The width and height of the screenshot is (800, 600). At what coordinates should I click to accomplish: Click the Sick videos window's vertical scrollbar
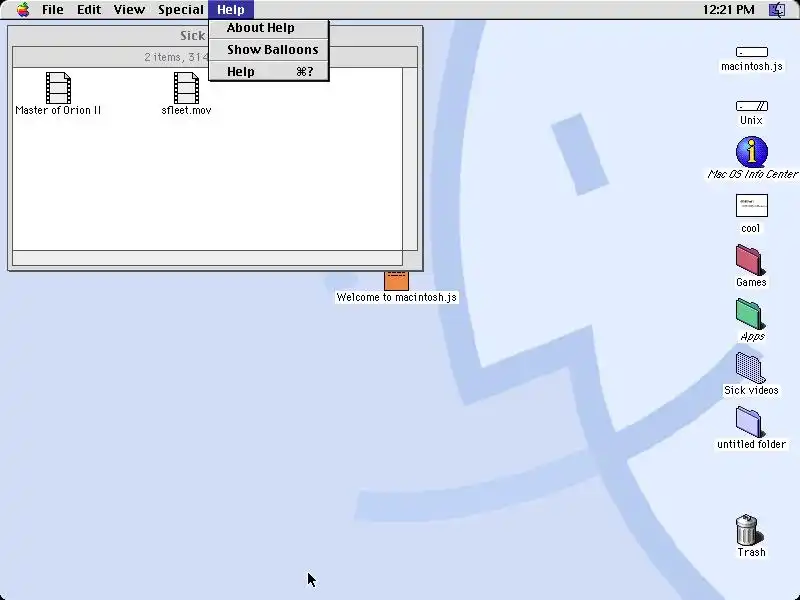[x=410, y=159]
